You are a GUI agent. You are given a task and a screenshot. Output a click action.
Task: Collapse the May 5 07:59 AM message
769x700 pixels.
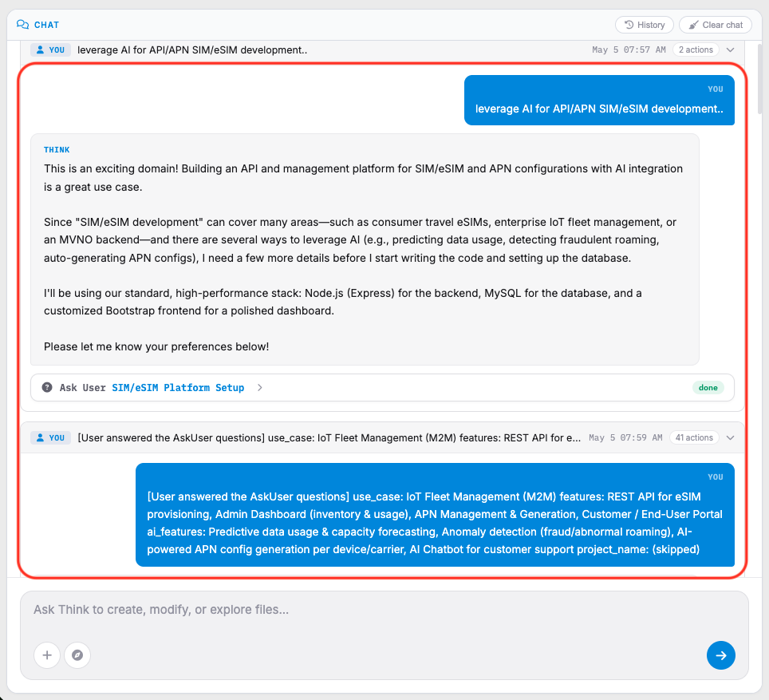pyautogui.click(x=730, y=437)
